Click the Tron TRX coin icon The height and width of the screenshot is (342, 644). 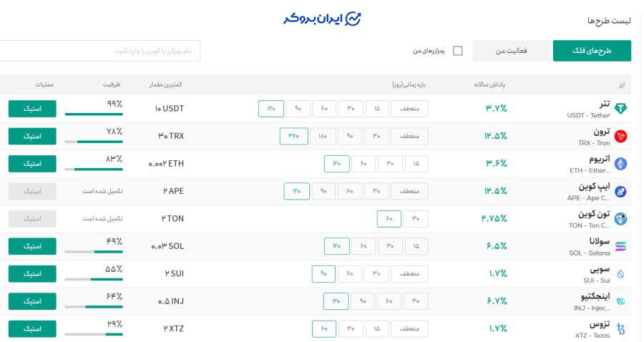click(620, 136)
